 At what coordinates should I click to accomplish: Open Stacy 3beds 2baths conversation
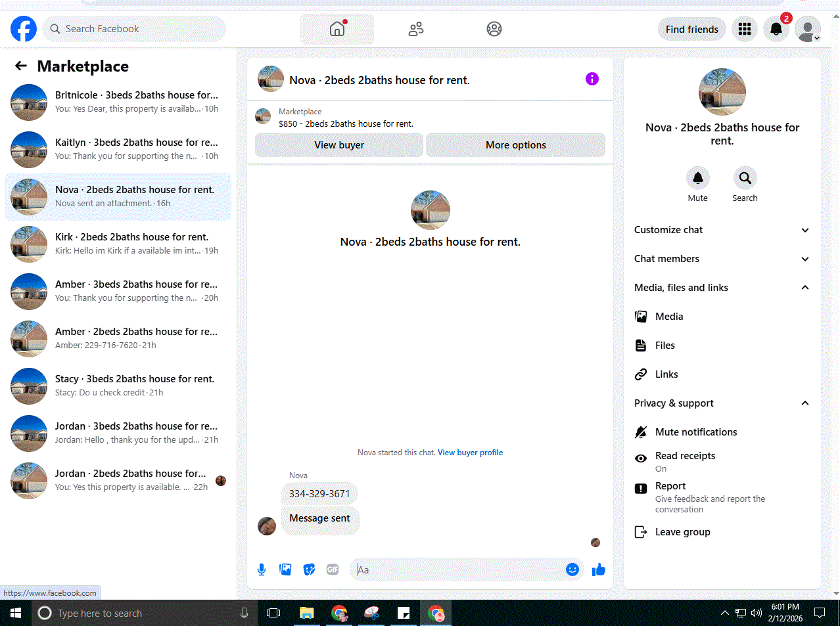118,386
